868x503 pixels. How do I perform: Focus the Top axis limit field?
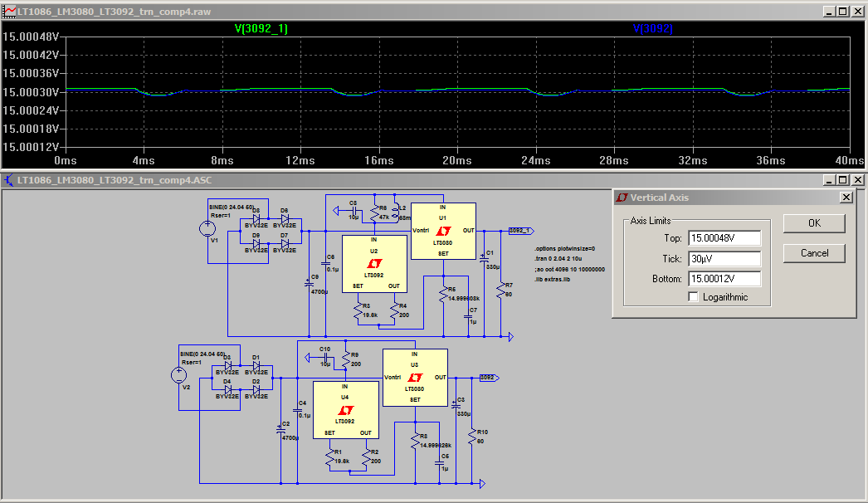click(x=724, y=238)
